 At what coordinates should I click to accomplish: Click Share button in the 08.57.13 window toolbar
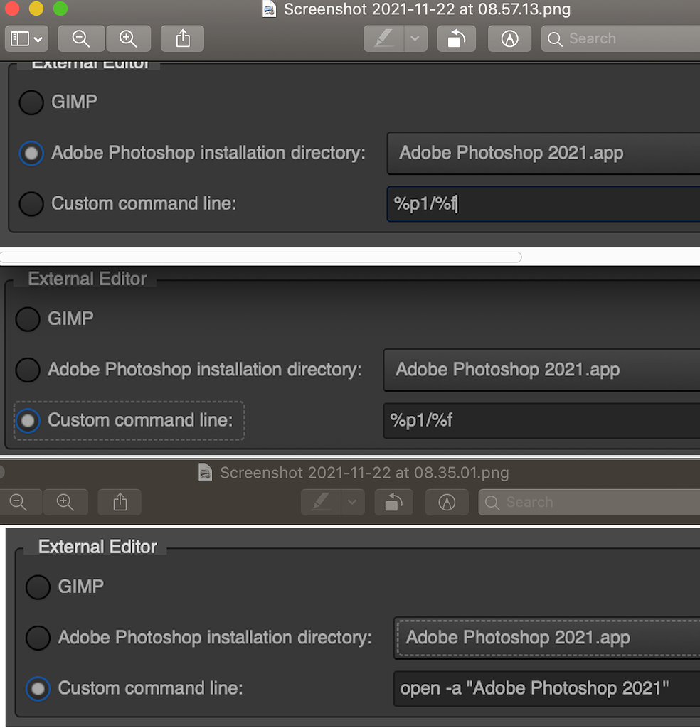tap(183, 38)
